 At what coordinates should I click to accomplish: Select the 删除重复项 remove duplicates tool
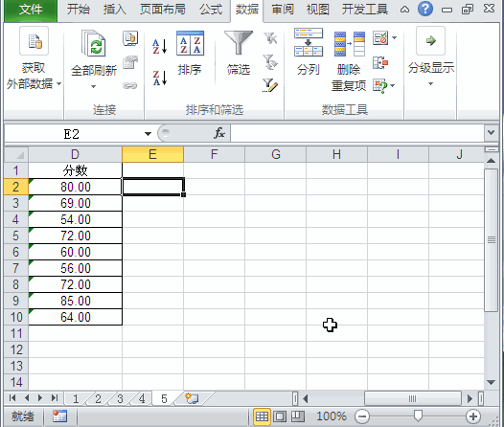(x=349, y=61)
